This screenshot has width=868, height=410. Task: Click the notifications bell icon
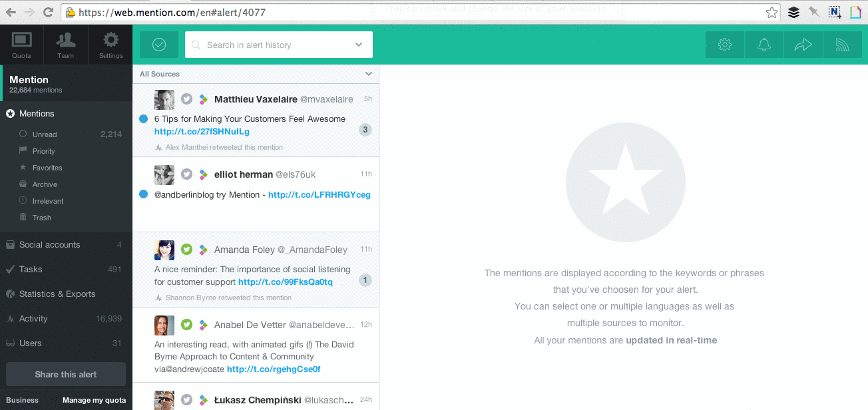tap(763, 45)
